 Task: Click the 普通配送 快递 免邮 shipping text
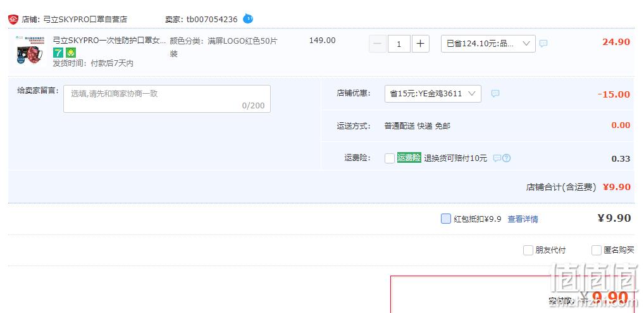[418, 126]
